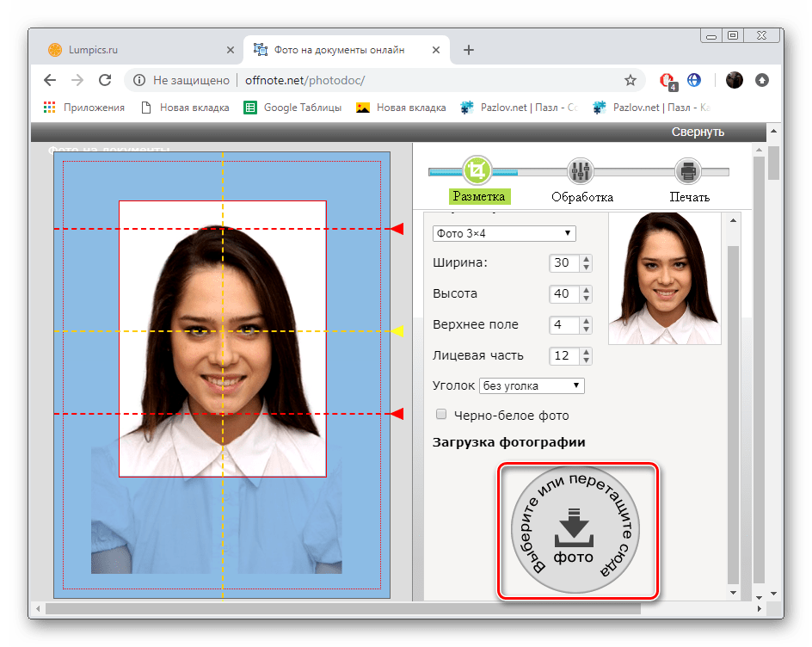Go to the 'Печать' printer step icon
Screen dimensions: 812x647
[688, 171]
